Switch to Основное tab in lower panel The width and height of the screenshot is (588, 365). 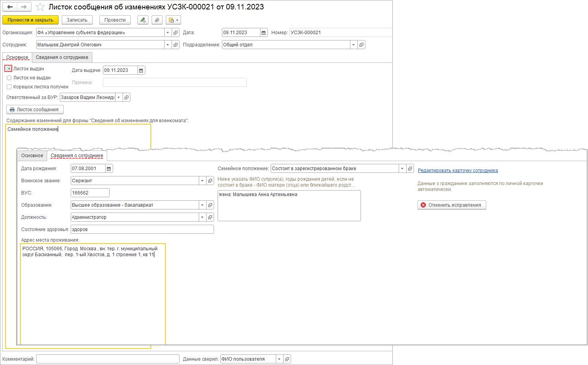pos(32,156)
